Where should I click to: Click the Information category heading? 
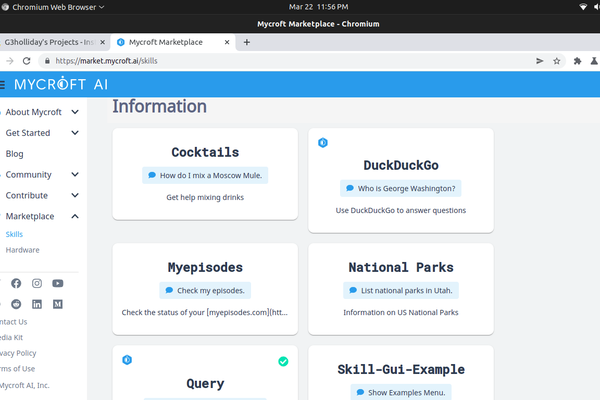click(x=160, y=106)
